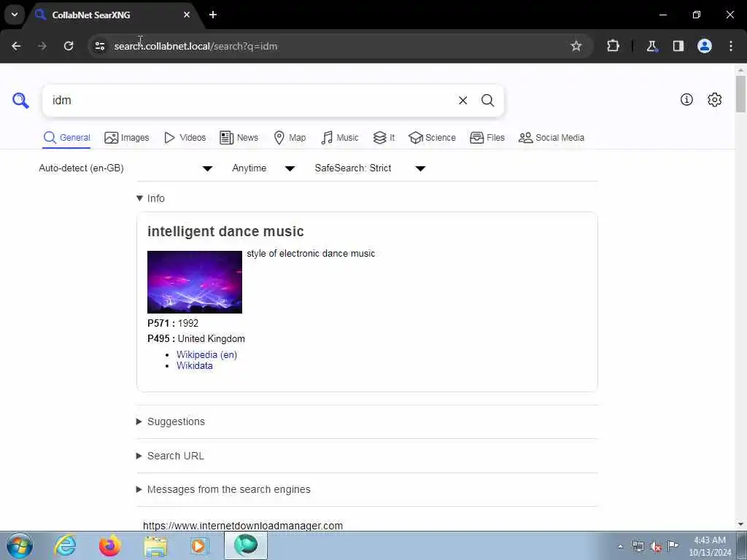
Task: Go back with browser back arrow
Action: click(x=16, y=46)
